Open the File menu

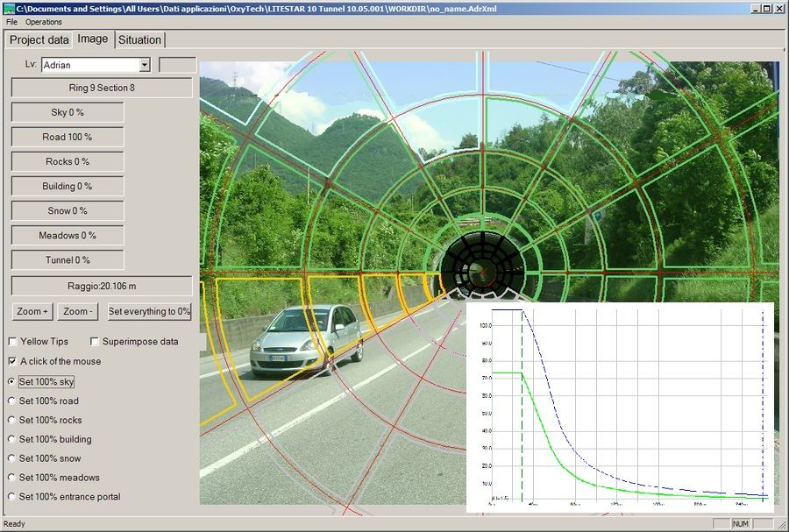click(11, 22)
